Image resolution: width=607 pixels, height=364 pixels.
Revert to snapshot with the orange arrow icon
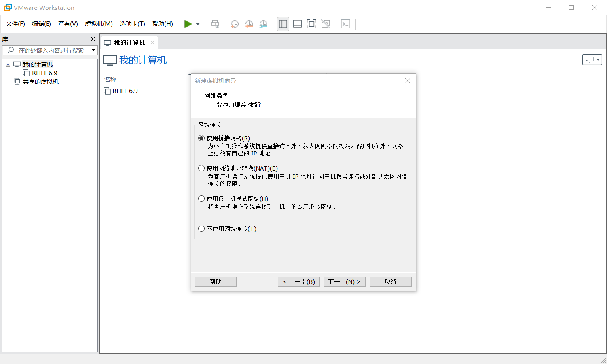pyautogui.click(x=249, y=24)
